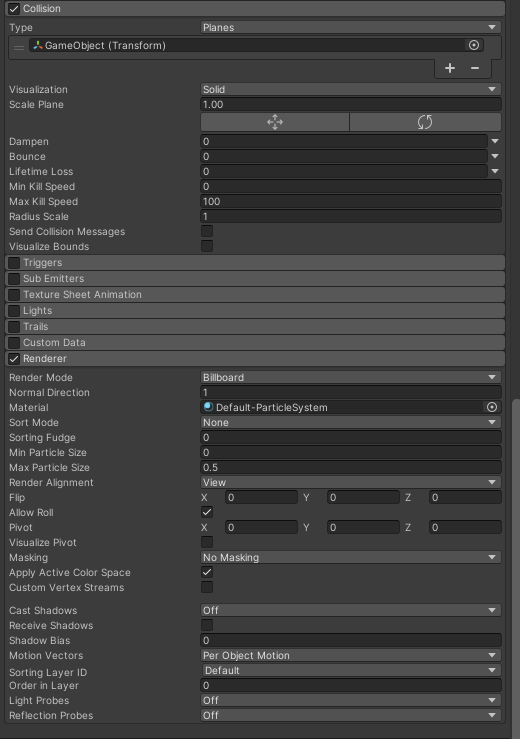This screenshot has height=739, width=520.
Task: Click the Max Kill Speed field
Action: tap(351, 201)
